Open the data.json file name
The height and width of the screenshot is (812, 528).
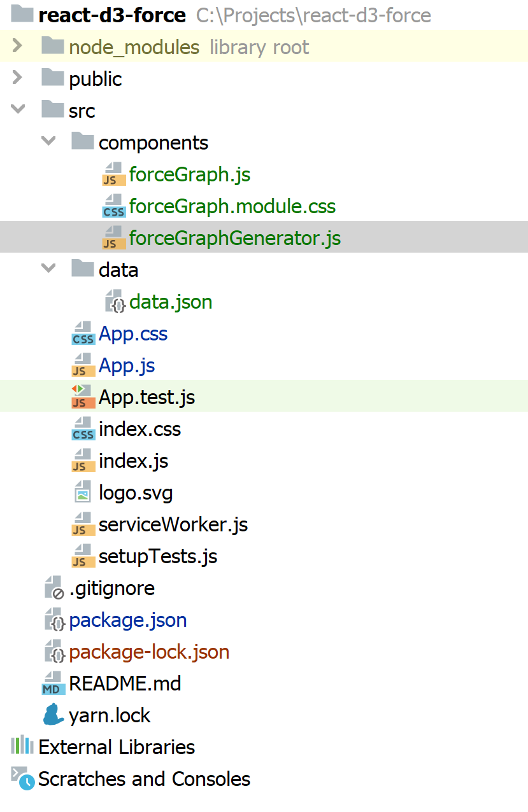pos(171,302)
